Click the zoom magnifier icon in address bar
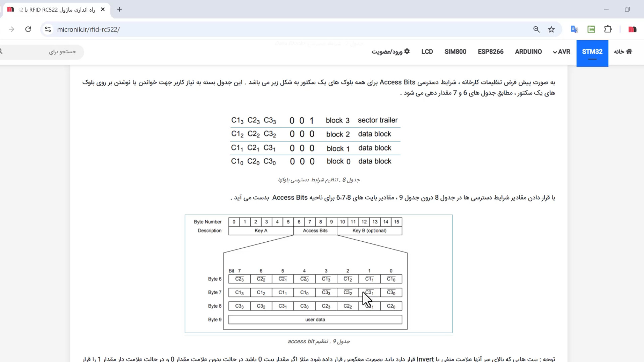The image size is (644, 362). pos(536,29)
